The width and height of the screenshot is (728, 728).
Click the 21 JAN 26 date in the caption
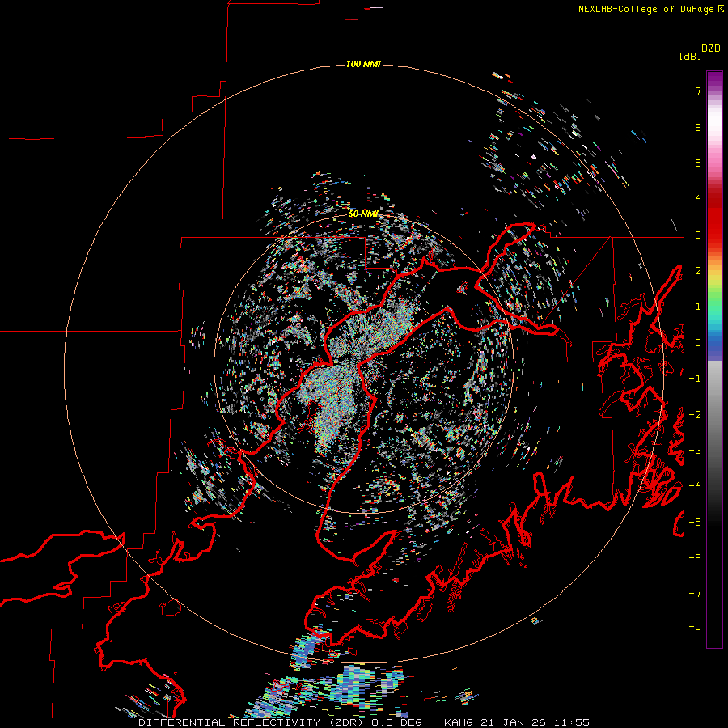click(x=515, y=722)
